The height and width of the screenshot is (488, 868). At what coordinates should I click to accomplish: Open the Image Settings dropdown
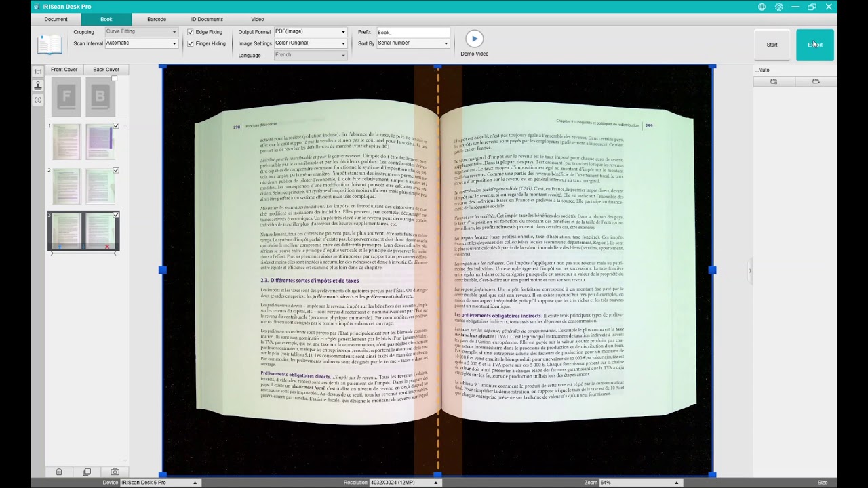(310, 43)
